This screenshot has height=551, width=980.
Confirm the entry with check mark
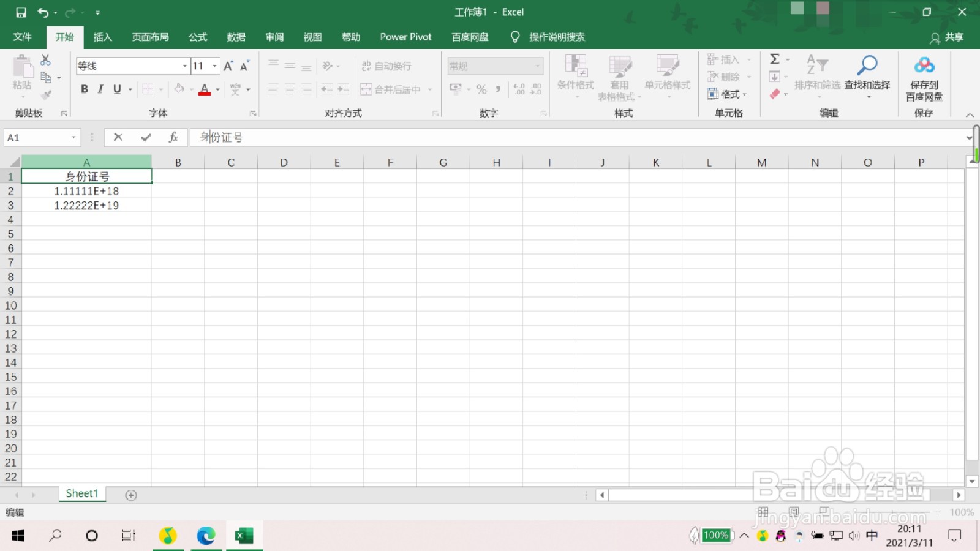[146, 137]
